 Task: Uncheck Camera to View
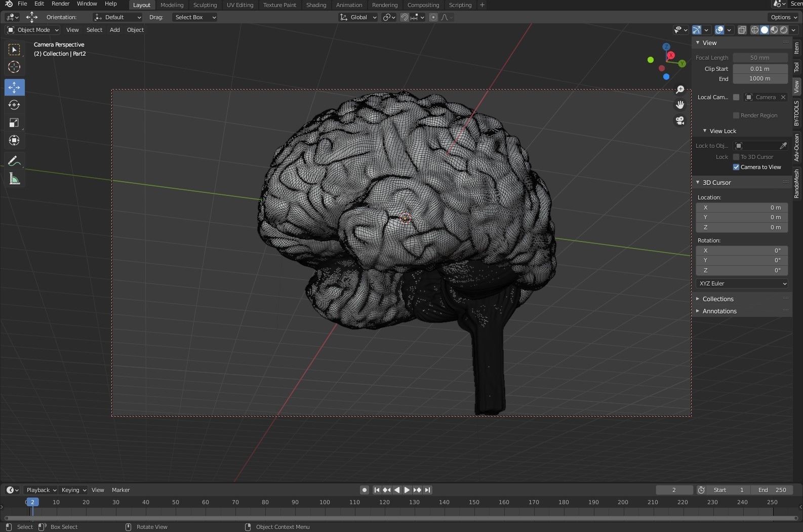(736, 167)
